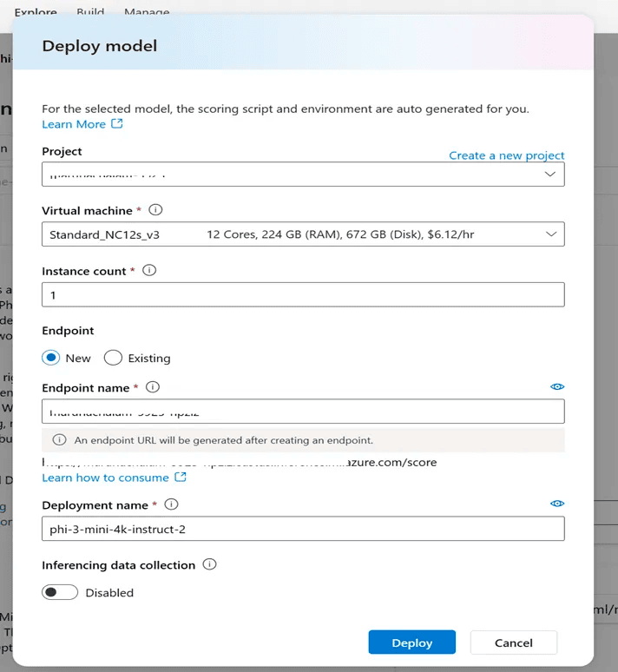Toggle Endpoint name visibility eye icon
The image size is (618, 672).
click(557, 386)
